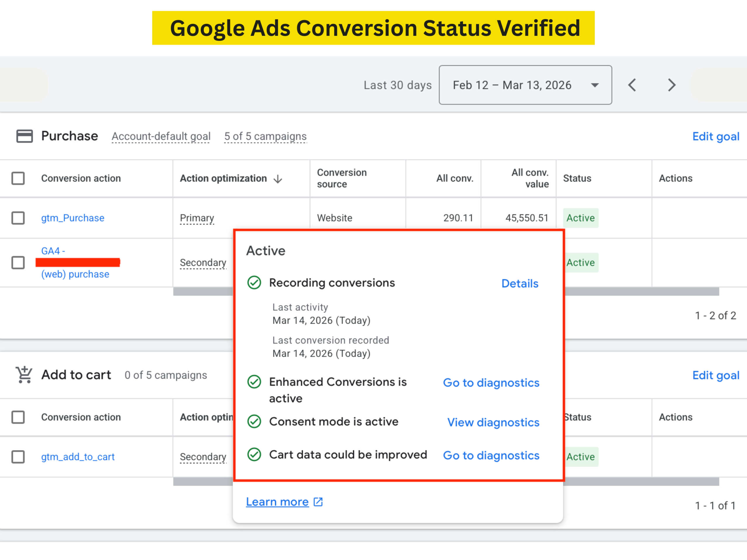Viewport: 747px width, 560px height.
Task: Click the Purchase goal credit card icon
Action: [24, 136]
